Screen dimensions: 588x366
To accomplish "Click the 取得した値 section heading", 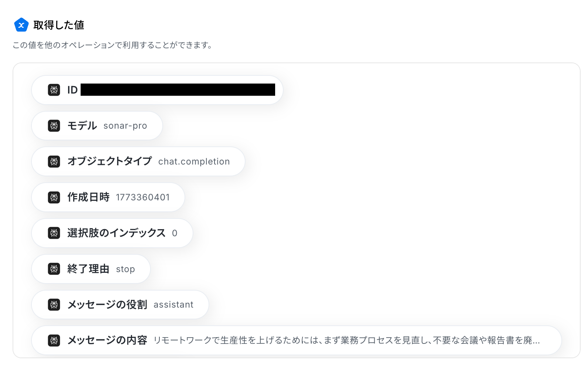I will pyautogui.click(x=59, y=25).
